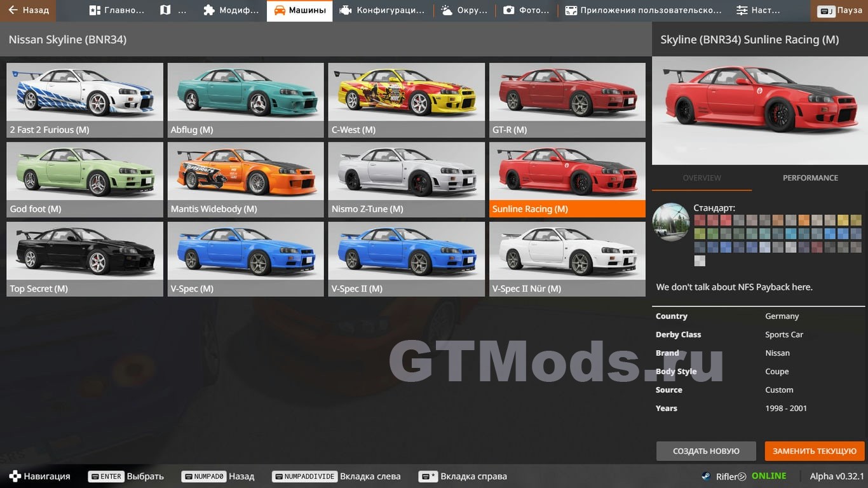Click the NUMPADDIVIDE Вкладка слева hint
Image resolution: width=868 pixels, height=488 pixels.
pyautogui.click(x=336, y=476)
